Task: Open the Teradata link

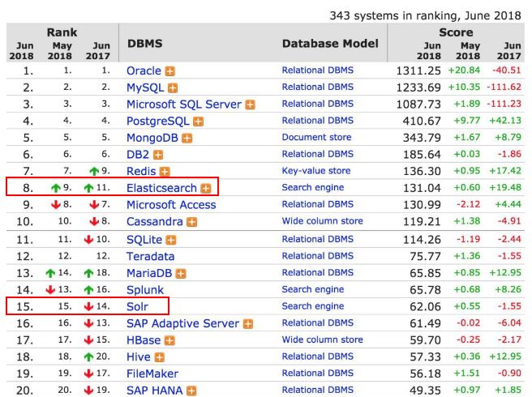Action: [x=150, y=256]
